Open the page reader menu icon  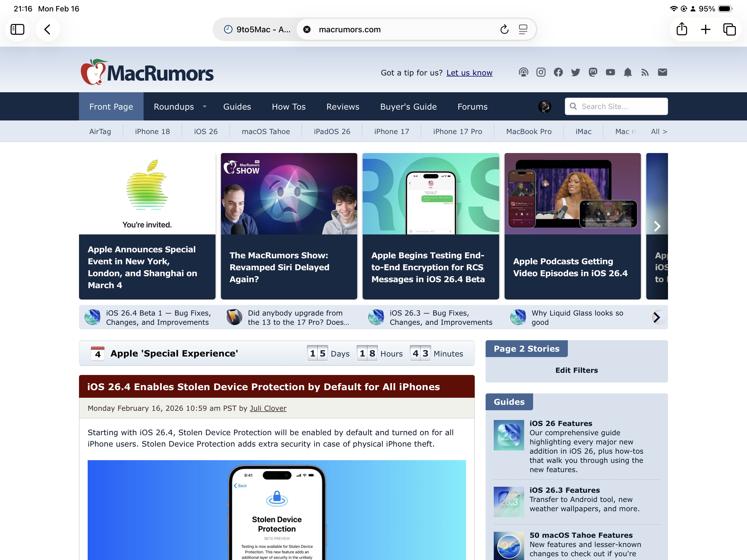[x=523, y=29]
